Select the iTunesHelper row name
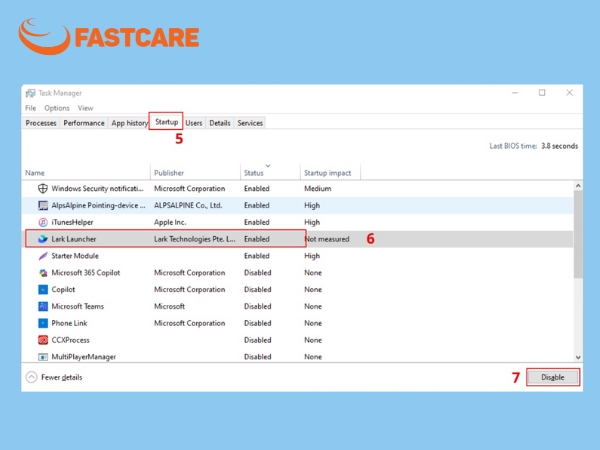600x450 pixels. 72,222
